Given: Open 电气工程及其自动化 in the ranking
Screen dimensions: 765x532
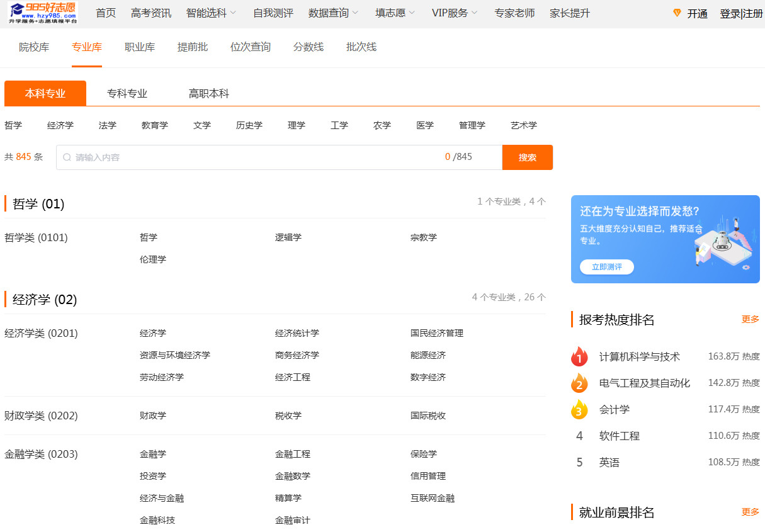Looking at the screenshot, I should (x=645, y=383).
